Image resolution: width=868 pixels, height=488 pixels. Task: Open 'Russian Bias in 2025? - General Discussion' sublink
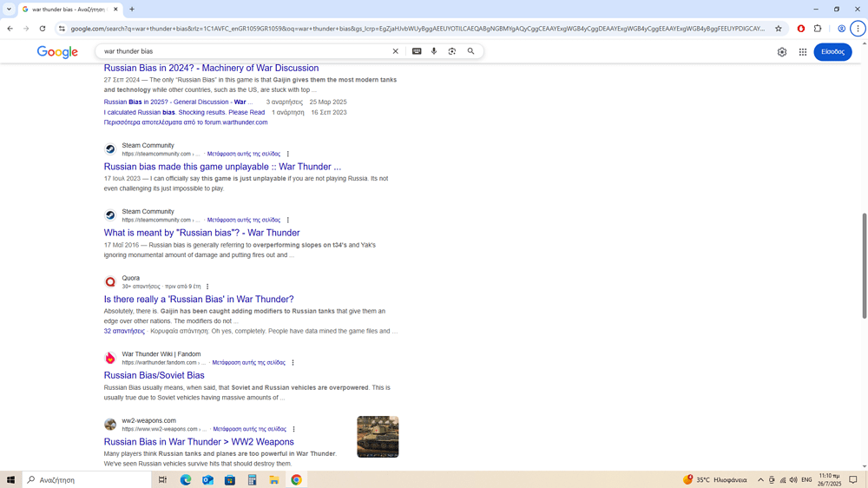(178, 102)
